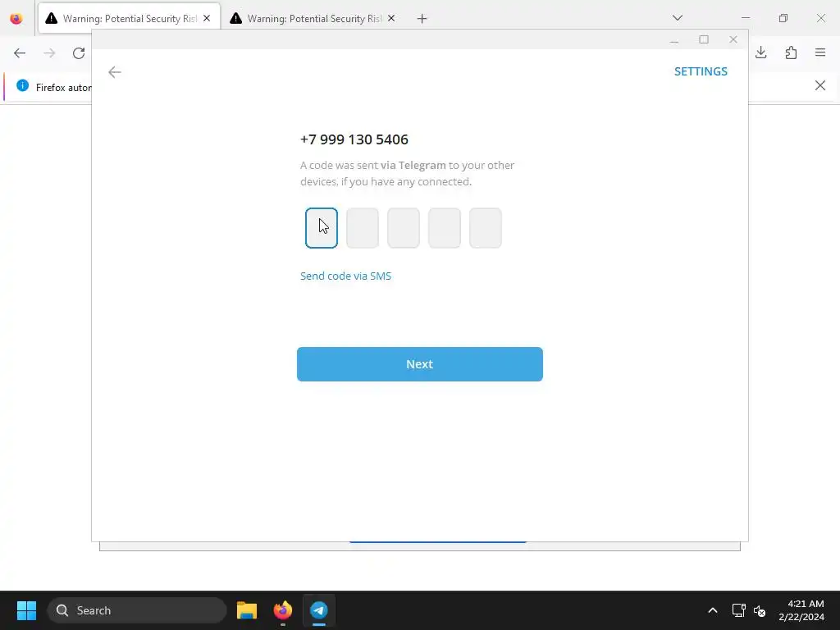Viewport: 840px width, 630px height.
Task: Click the phone number +7 999 130 5406
Action: 354,139
